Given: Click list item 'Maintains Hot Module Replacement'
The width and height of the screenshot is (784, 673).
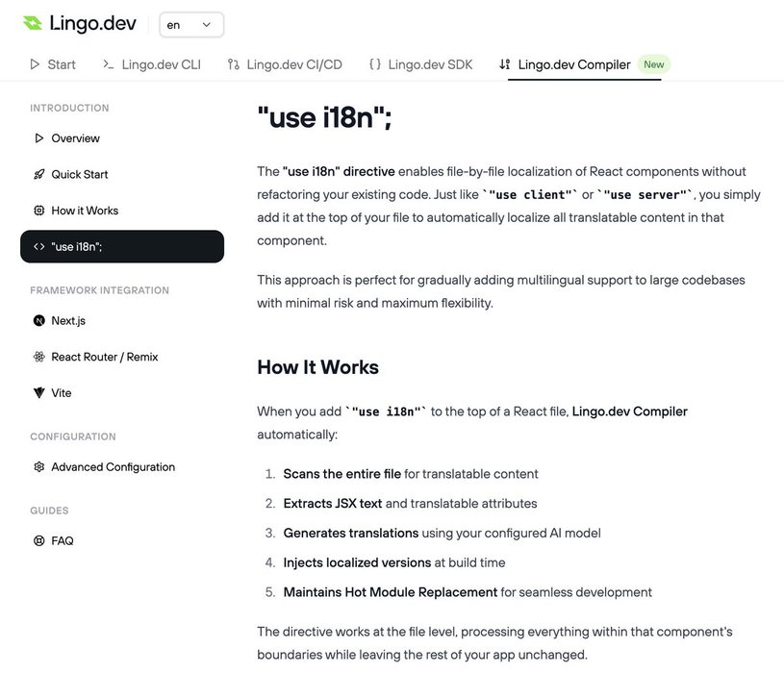Looking at the screenshot, I should (x=391, y=592).
